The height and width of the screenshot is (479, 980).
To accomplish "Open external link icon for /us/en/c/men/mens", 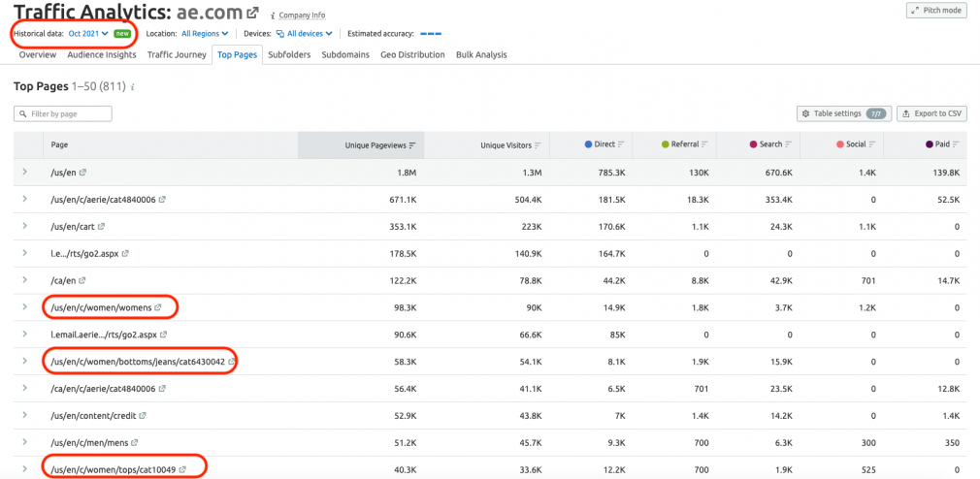I will [134, 443].
